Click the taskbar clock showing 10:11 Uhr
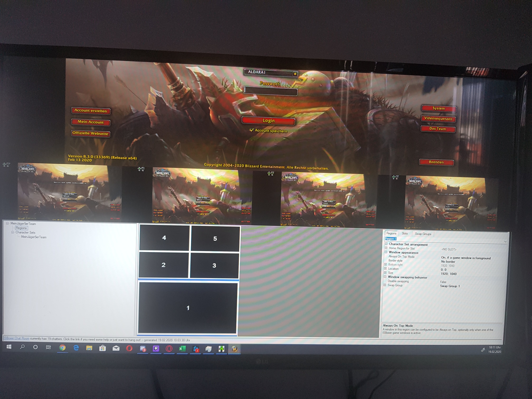 495,350
